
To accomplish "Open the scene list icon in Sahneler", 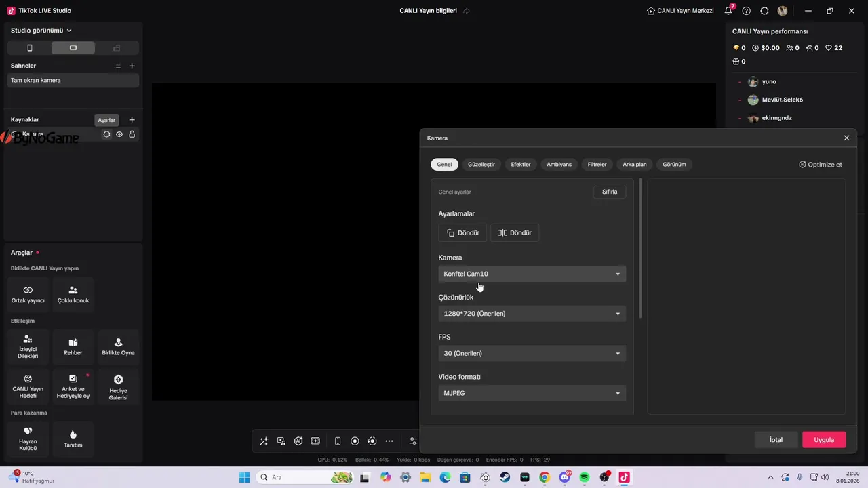I will point(117,66).
